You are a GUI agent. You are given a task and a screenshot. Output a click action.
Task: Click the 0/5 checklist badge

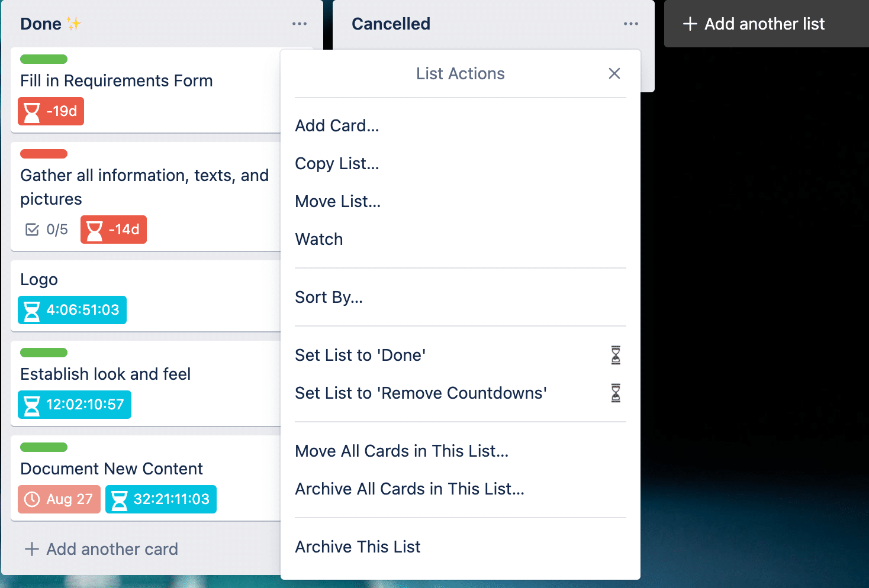pos(47,230)
